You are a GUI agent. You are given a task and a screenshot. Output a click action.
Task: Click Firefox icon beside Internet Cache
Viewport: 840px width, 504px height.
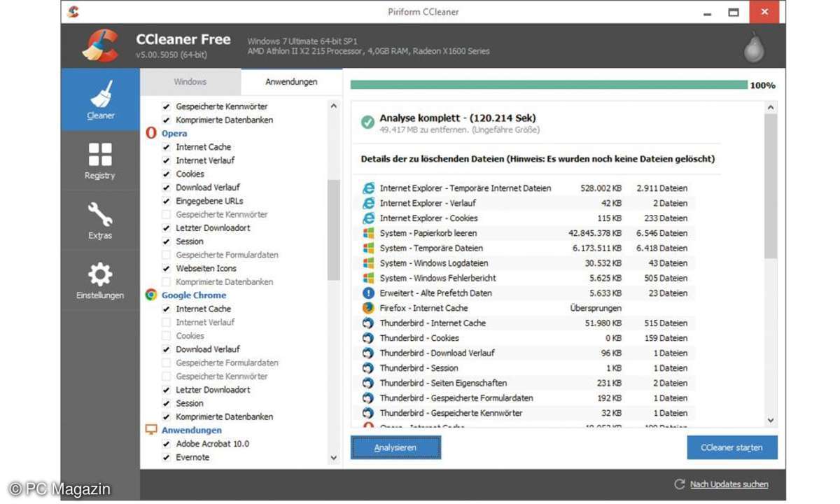[368, 308]
